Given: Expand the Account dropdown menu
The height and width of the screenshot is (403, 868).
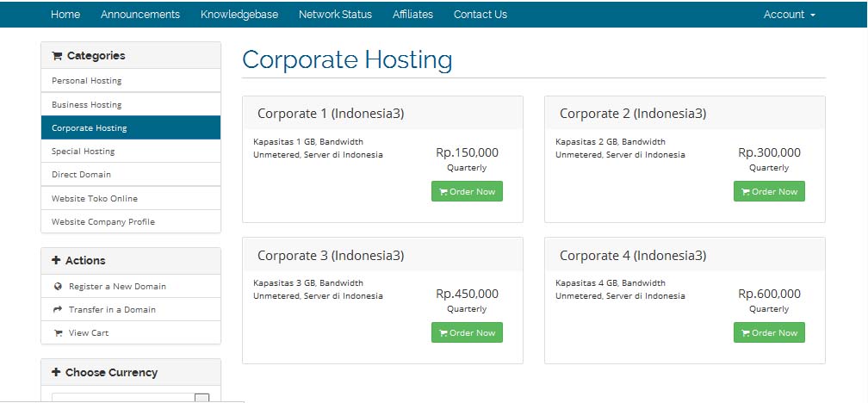Looking at the screenshot, I should tap(789, 15).
